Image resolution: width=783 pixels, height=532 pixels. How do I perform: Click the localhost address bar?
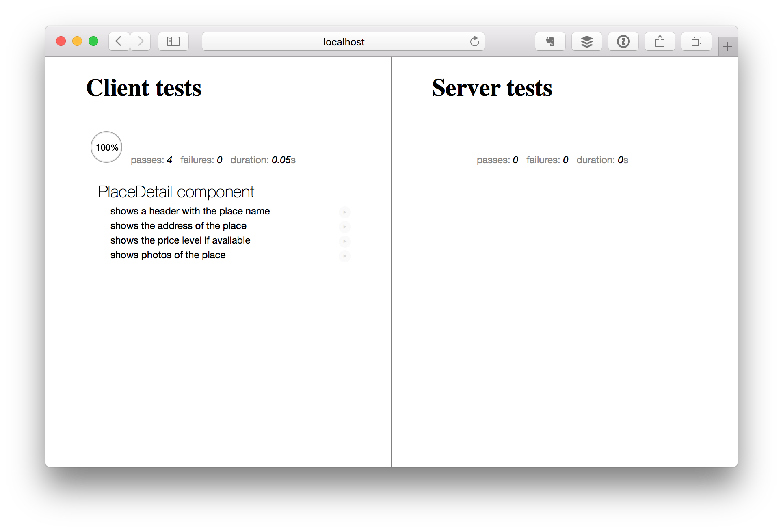(x=343, y=42)
